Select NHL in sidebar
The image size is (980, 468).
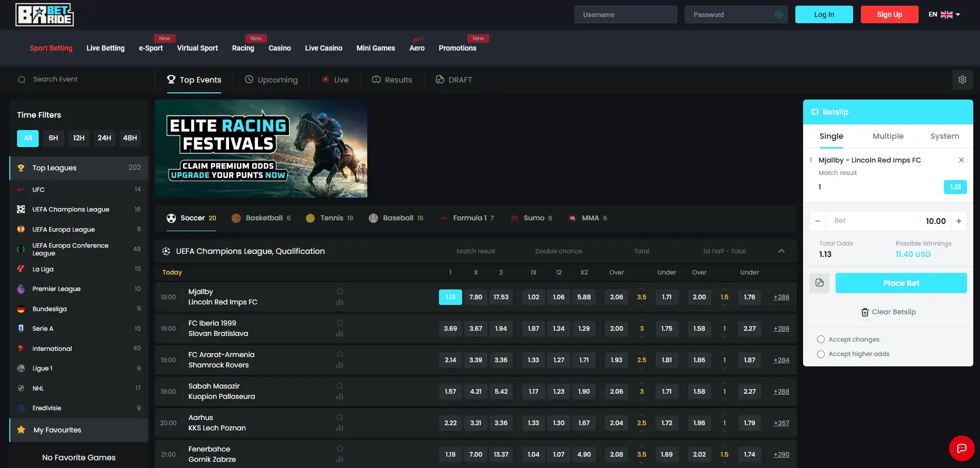(x=79, y=388)
